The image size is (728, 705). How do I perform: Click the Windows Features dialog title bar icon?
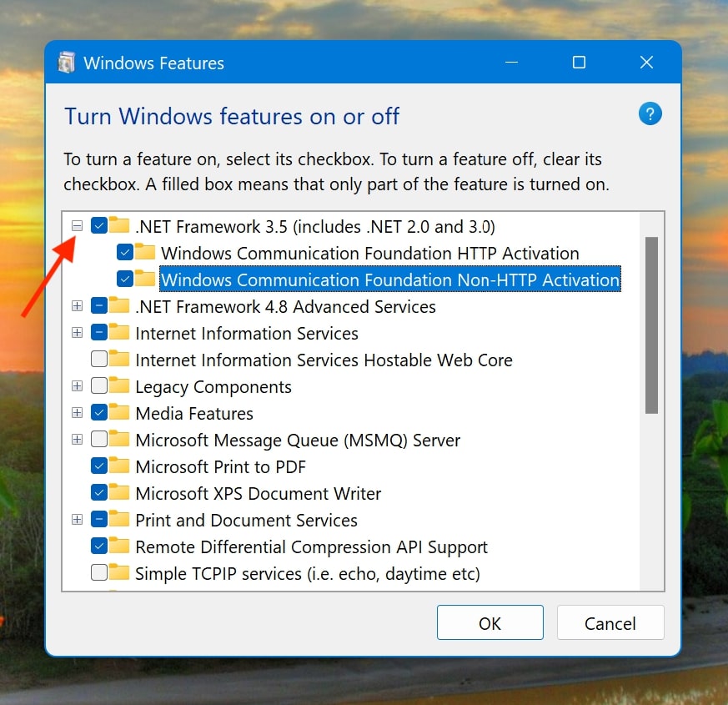[x=66, y=63]
